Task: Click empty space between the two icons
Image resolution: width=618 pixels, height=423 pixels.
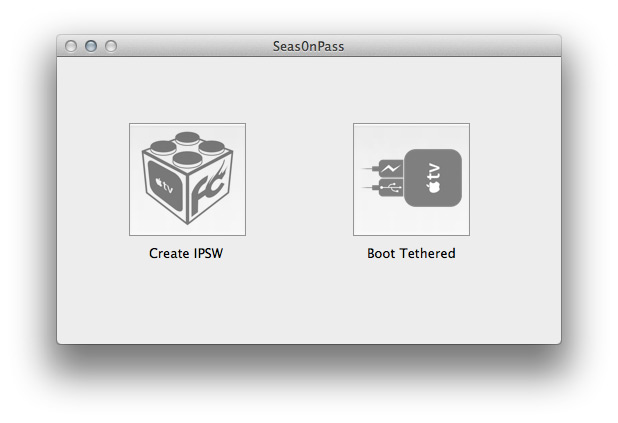Action: pyautogui.click(x=300, y=180)
